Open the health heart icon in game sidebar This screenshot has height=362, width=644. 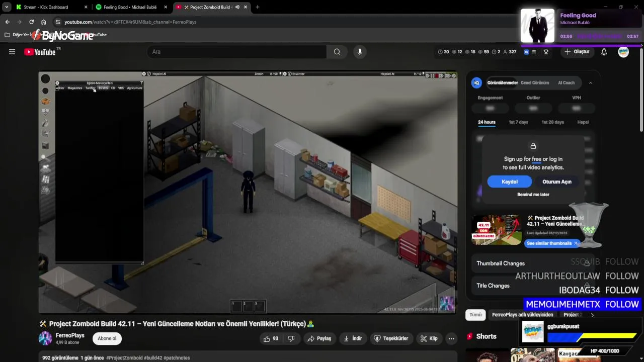click(x=45, y=112)
